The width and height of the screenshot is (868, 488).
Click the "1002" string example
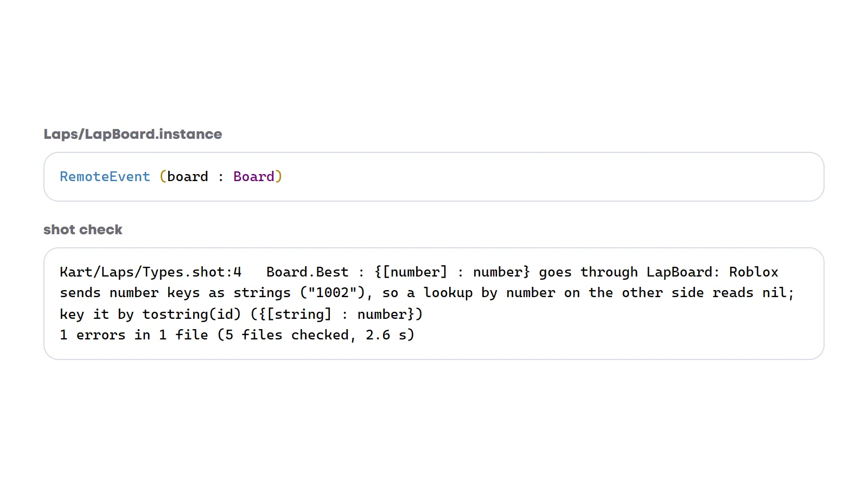click(x=333, y=293)
